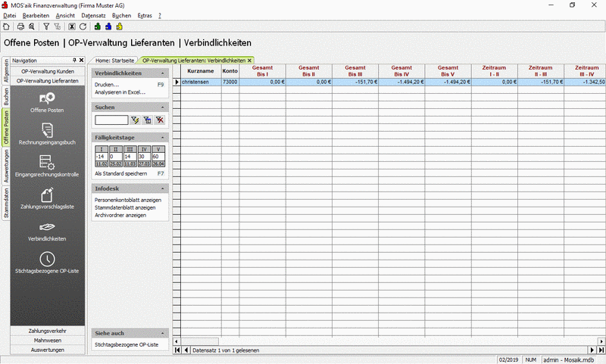Open Zahlungsvorschlagsliste in navigation

tap(47, 198)
